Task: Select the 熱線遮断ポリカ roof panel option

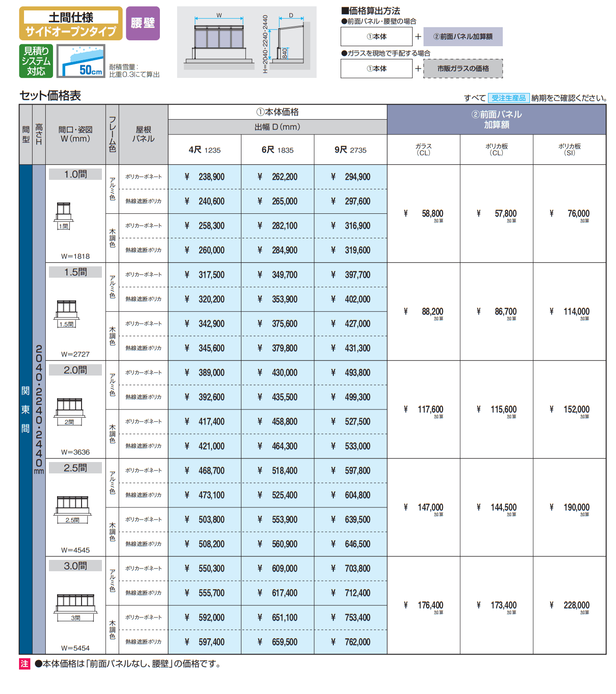Action: click(x=144, y=201)
